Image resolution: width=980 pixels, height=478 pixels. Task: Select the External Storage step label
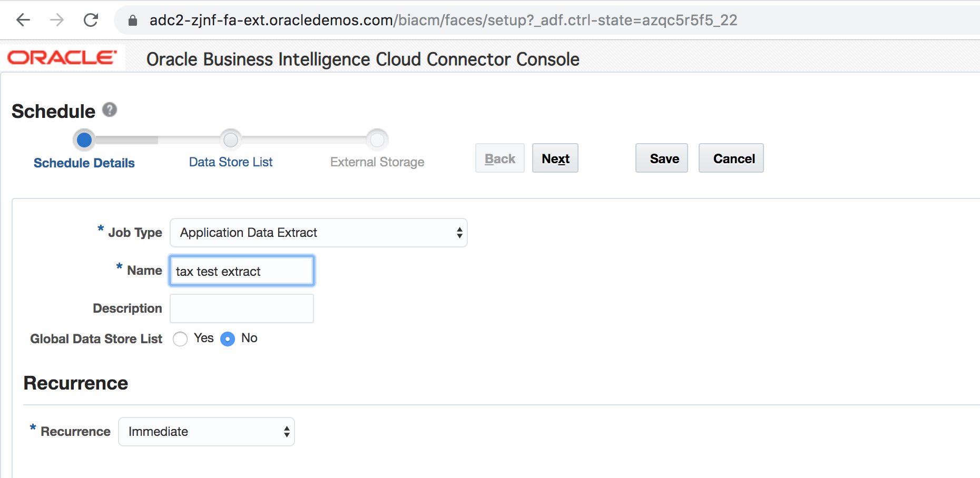[377, 162]
